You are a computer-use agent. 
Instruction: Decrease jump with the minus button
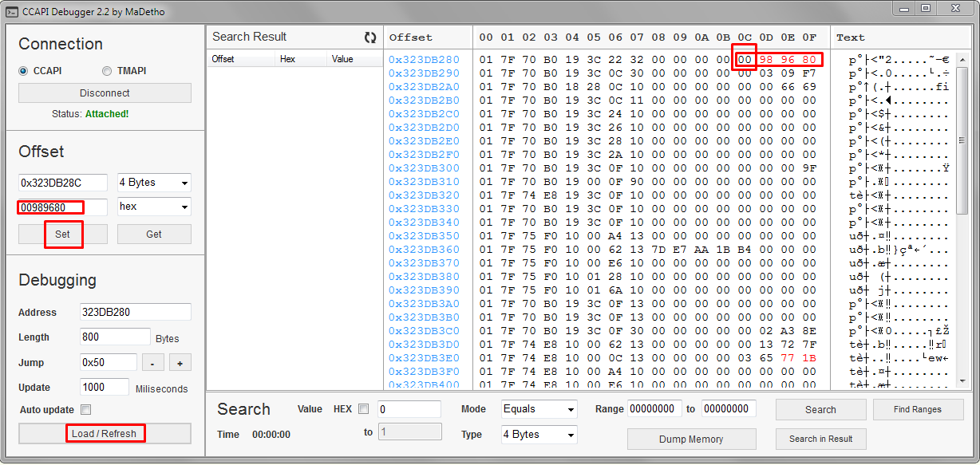153,363
